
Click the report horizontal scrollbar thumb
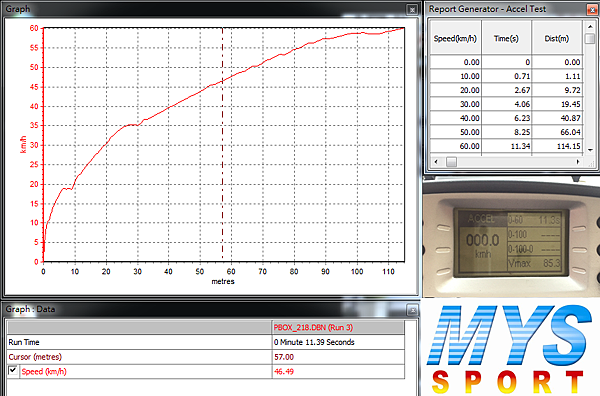pos(452,162)
